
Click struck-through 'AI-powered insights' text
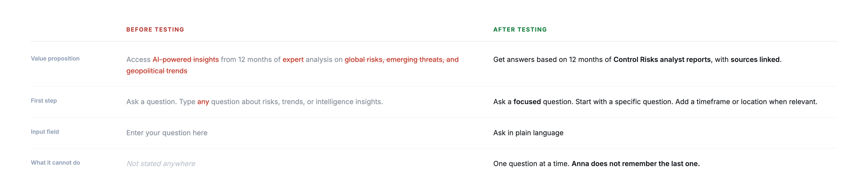(186, 60)
